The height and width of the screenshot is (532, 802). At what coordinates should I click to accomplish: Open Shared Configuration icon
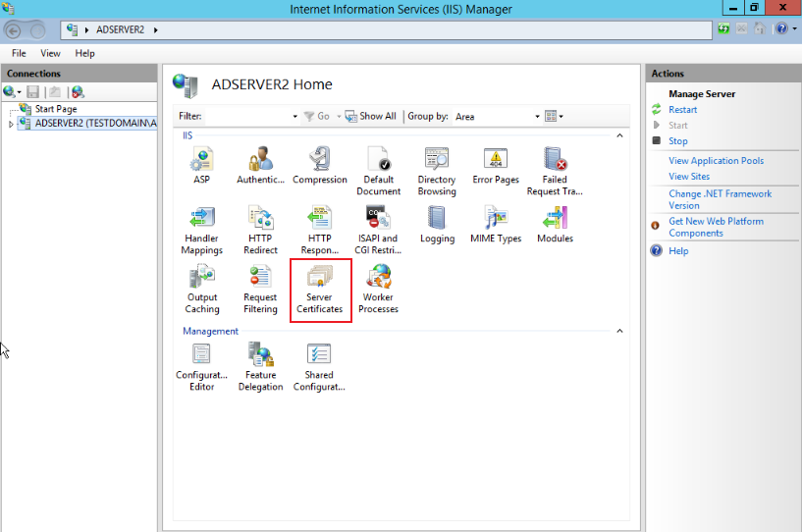pyautogui.click(x=319, y=366)
